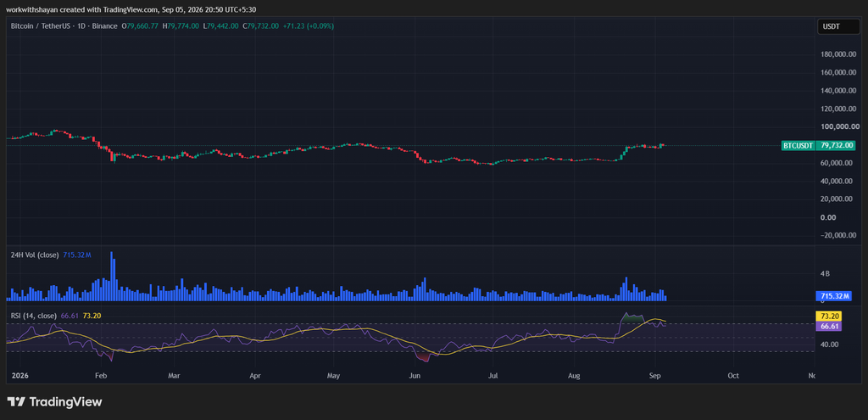This screenshot has width=868, height=420.
Task: Click the 60,000.00 price axis label
Action: pos(836,163)
